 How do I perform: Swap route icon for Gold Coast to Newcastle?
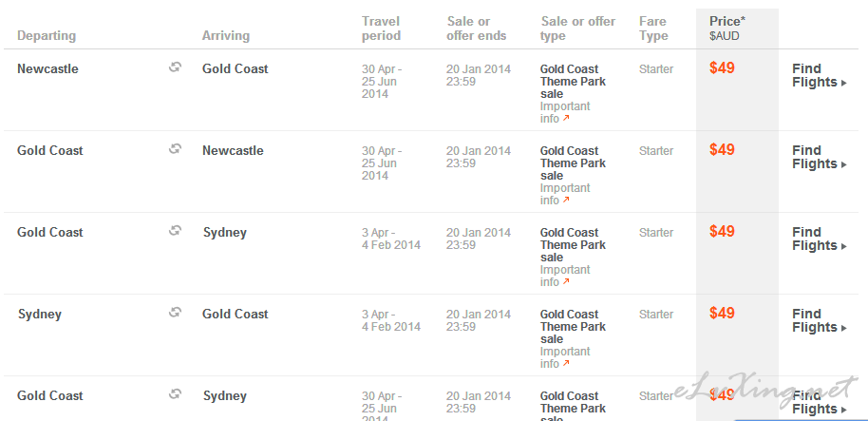tap(175, 149)
